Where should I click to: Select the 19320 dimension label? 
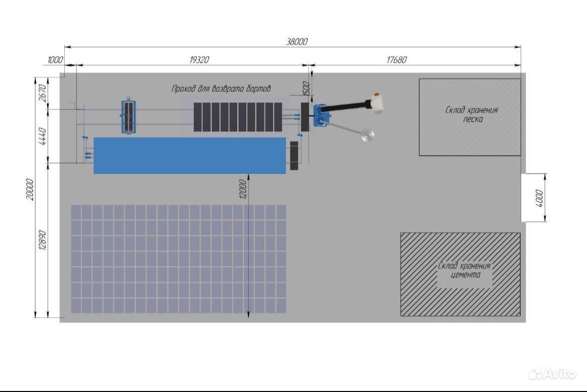199,60
